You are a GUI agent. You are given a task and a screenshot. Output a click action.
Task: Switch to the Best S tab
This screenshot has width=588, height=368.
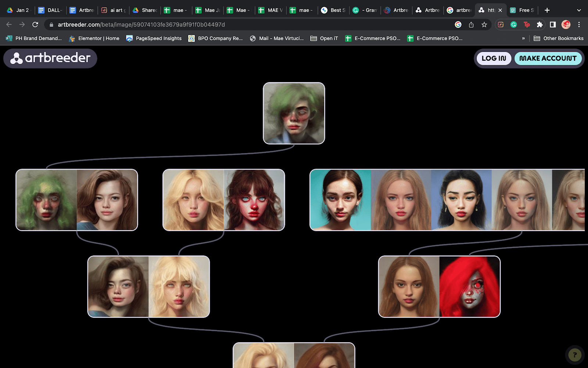[x=334, y=10]
